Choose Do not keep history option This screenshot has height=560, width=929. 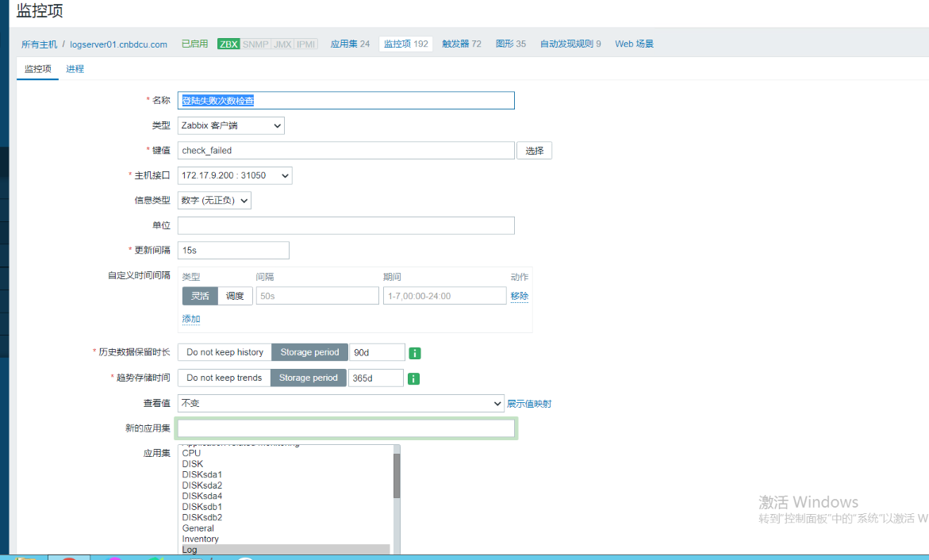225,352
